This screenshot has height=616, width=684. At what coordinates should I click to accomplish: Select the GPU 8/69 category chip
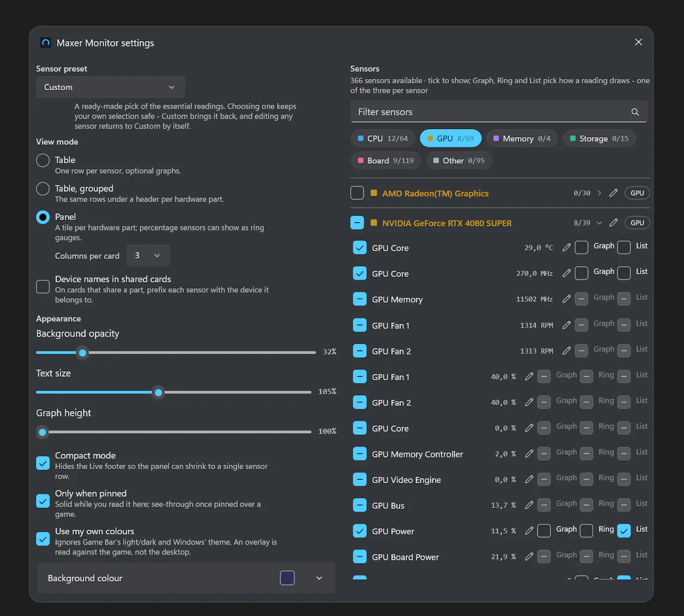[451, 138]
